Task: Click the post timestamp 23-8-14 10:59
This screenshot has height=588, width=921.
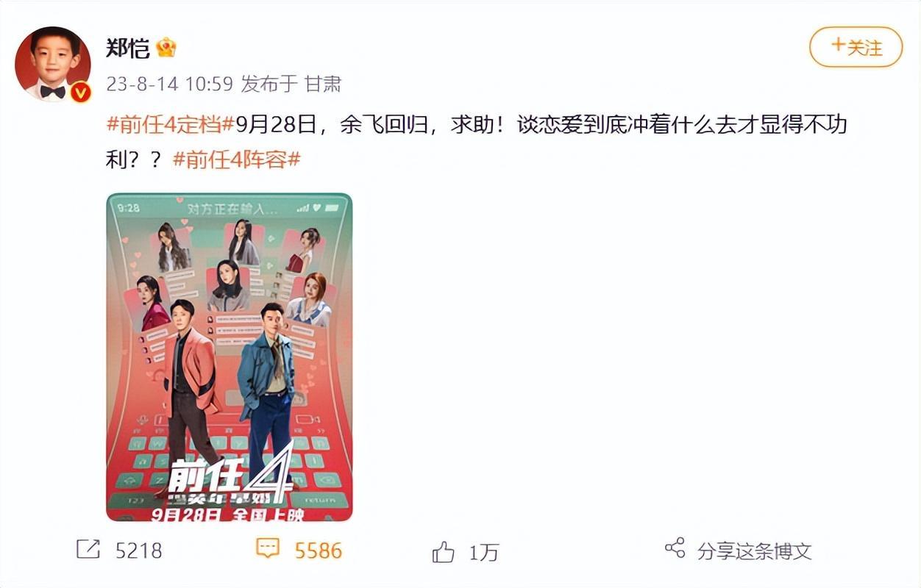Action: pyautogui.click(x=169, y=85)
